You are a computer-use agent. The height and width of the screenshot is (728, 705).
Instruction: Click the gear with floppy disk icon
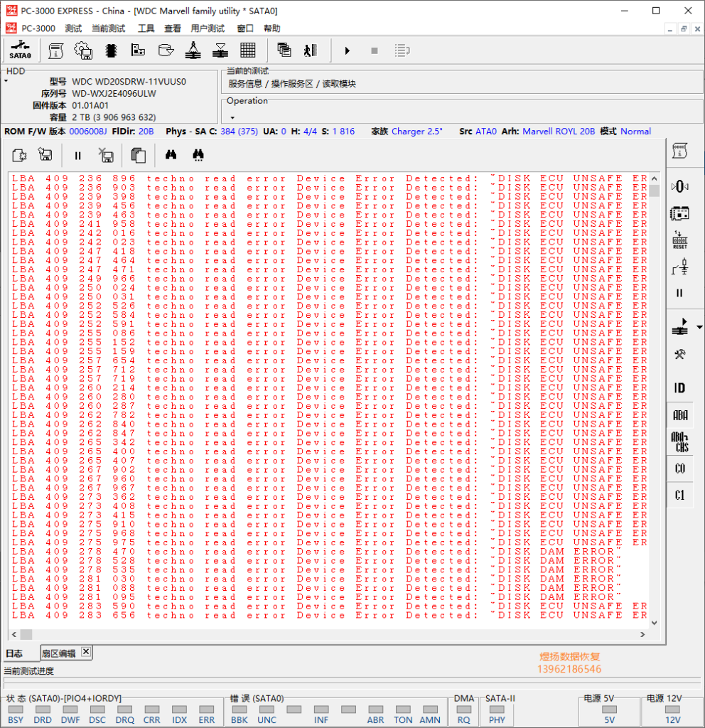[x=83, y=50]
